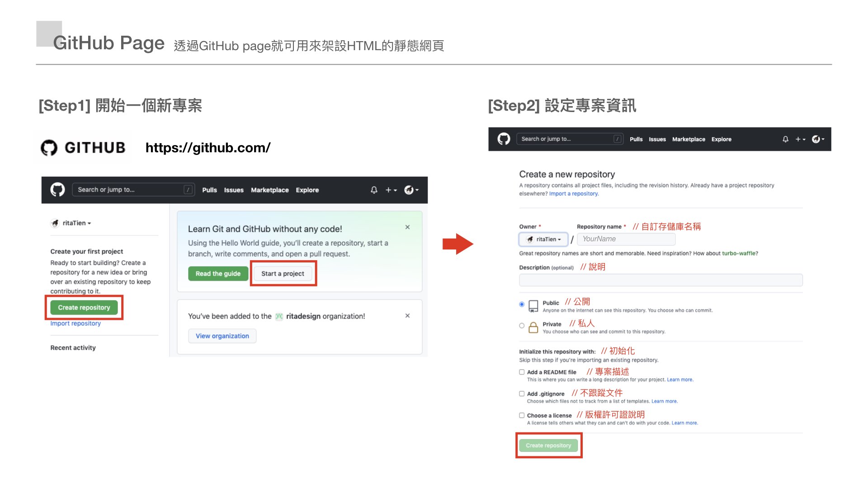
Task: Open Pulls in Step2 navbar
Action: point(636,139)
